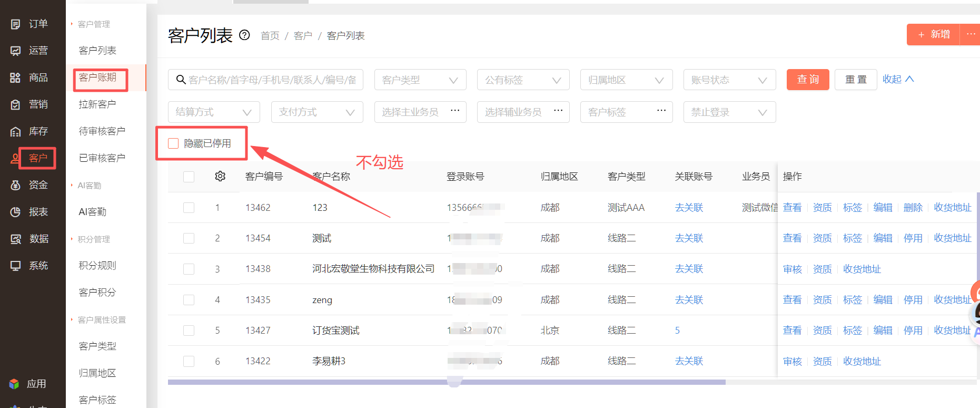The image size is (980, 408).
Task: Open the 客户标签 picker ellipsis
Action: coord(661,111)
